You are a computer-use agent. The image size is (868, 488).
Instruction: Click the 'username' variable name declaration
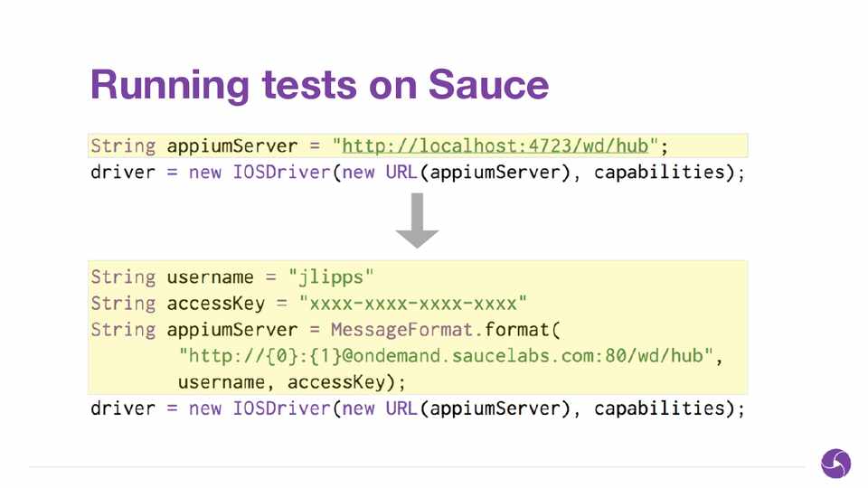coord(210,277)
